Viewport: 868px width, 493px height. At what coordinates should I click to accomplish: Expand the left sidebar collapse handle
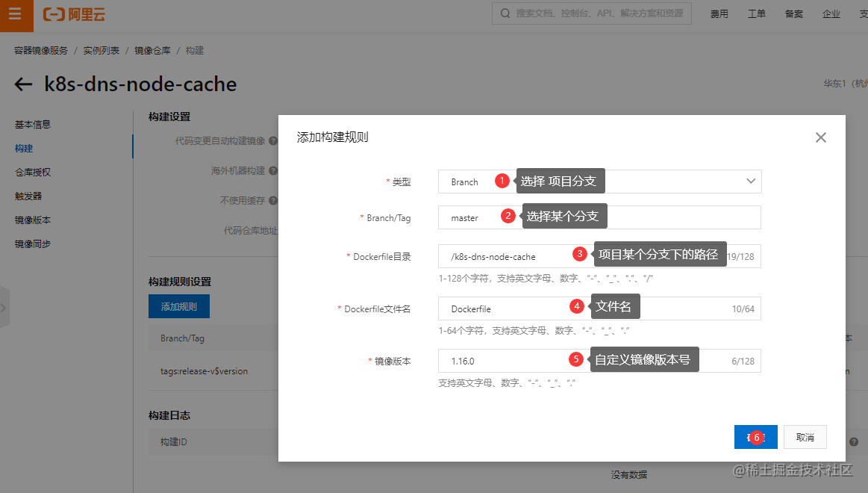(x=4, y=308)
